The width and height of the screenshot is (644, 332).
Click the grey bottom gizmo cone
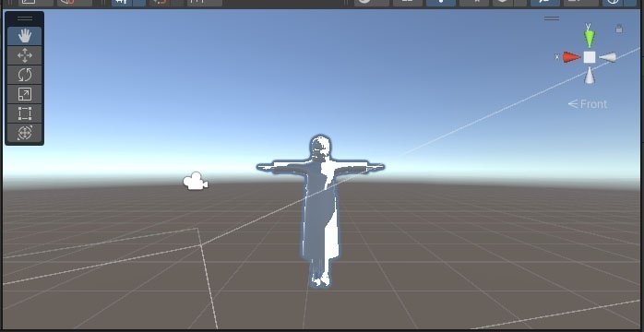point(590,76)
